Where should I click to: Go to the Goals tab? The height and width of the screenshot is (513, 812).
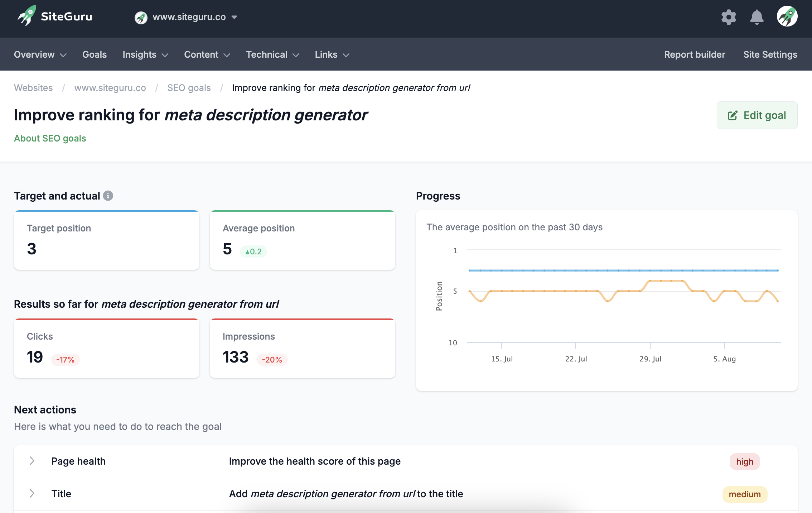tap(95, 54)
